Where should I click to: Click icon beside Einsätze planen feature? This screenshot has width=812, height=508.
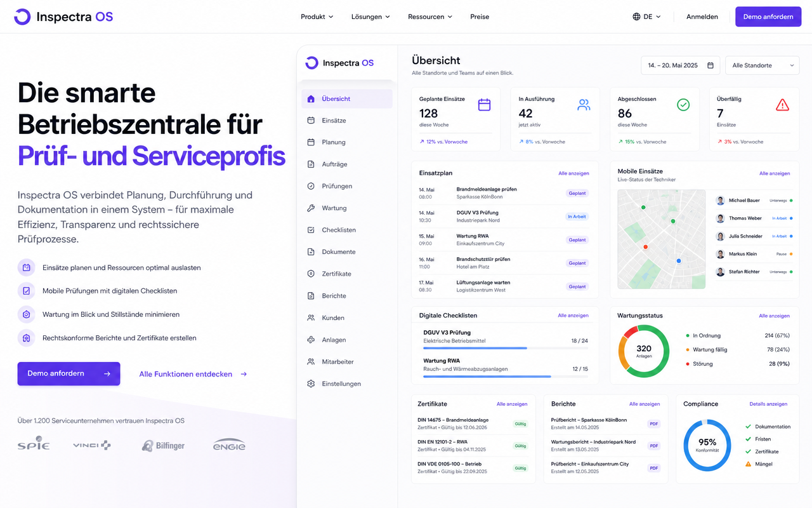27,267
